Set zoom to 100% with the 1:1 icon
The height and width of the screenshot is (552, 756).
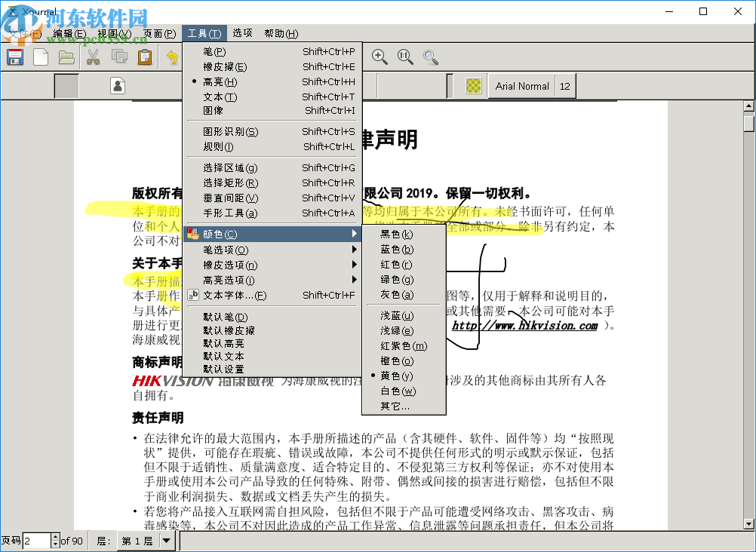coord(405,57)
